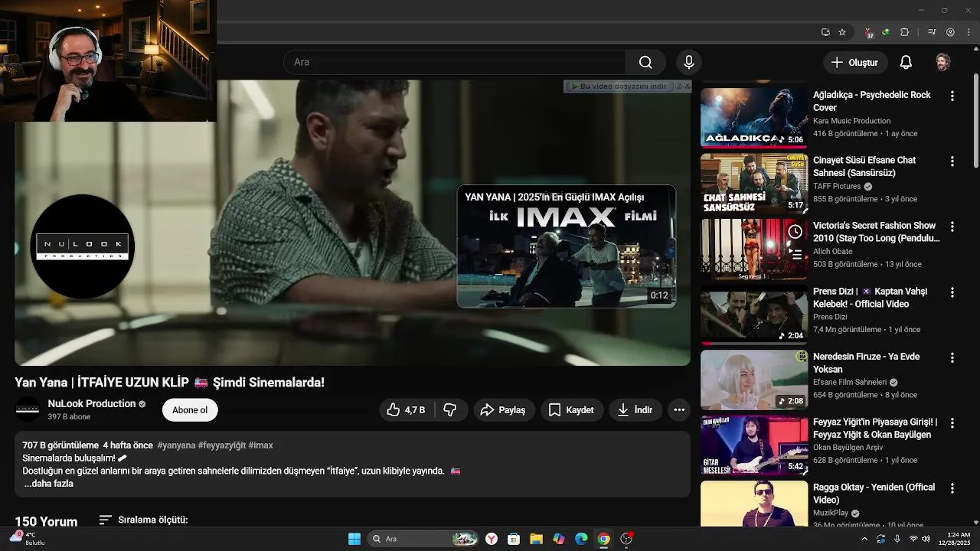Click the NuLook Production logo overlay on the video
980x551 pixels.
click(x=83, y=246)
